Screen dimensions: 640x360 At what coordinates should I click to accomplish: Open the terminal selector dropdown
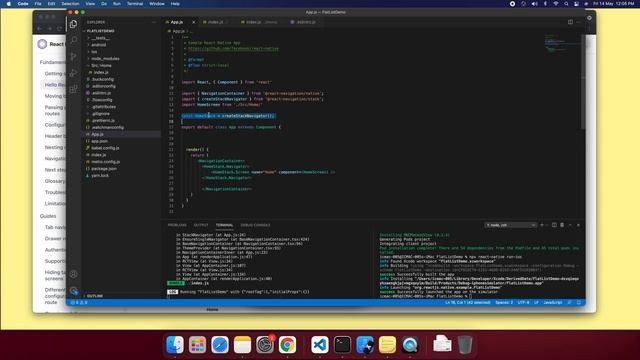[x=511, y=225]
